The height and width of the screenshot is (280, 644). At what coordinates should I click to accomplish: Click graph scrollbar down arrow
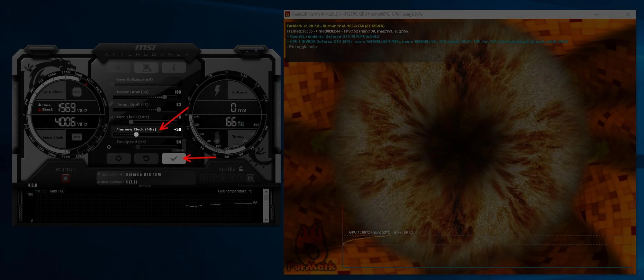(x=266, y=219)
